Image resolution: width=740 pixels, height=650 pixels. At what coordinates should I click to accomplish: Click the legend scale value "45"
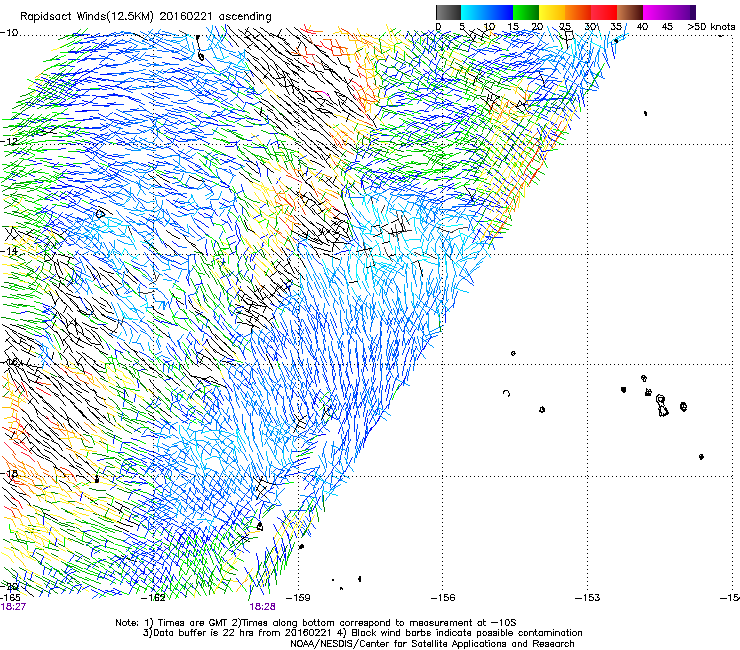(667, 27)
